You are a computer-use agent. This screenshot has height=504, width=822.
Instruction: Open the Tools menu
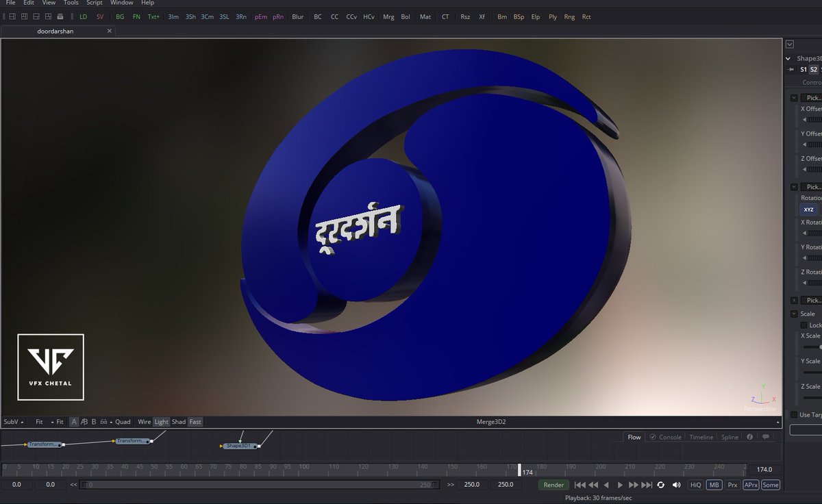pyautogui.click(x=71, y=3)
